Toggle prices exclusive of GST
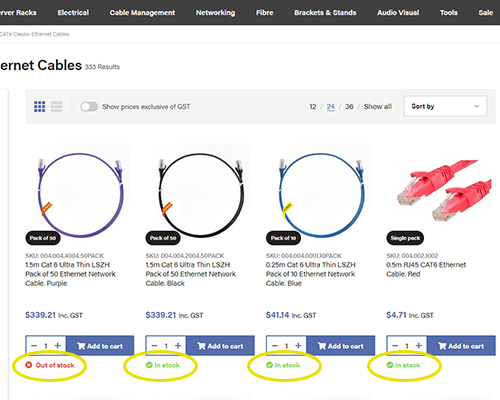The width and height of the screenshot is (500, 400). 89,107
